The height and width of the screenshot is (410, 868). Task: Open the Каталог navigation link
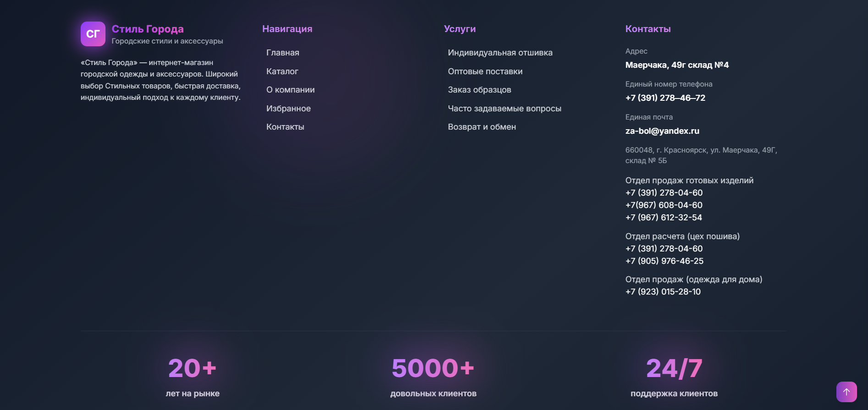[282, 71]
